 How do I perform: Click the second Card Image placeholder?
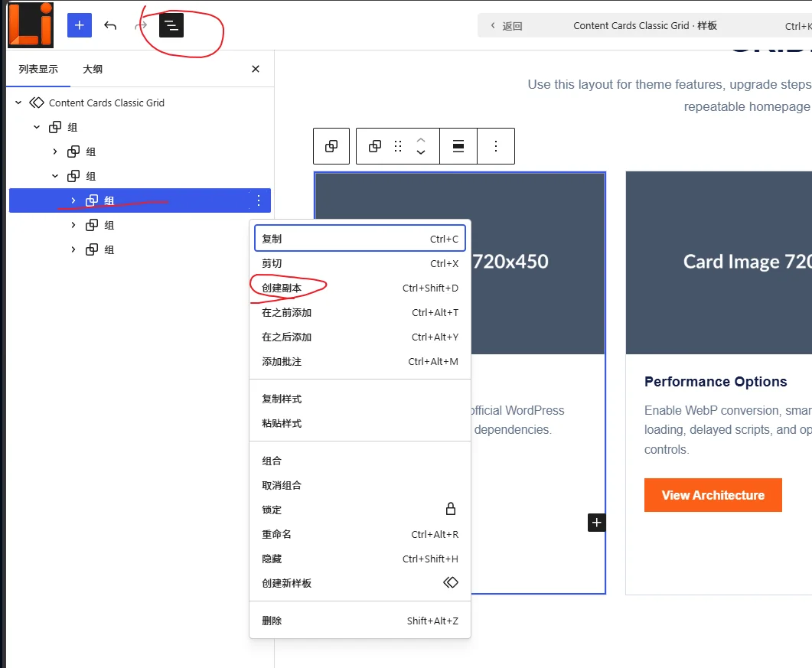[719, 262]
